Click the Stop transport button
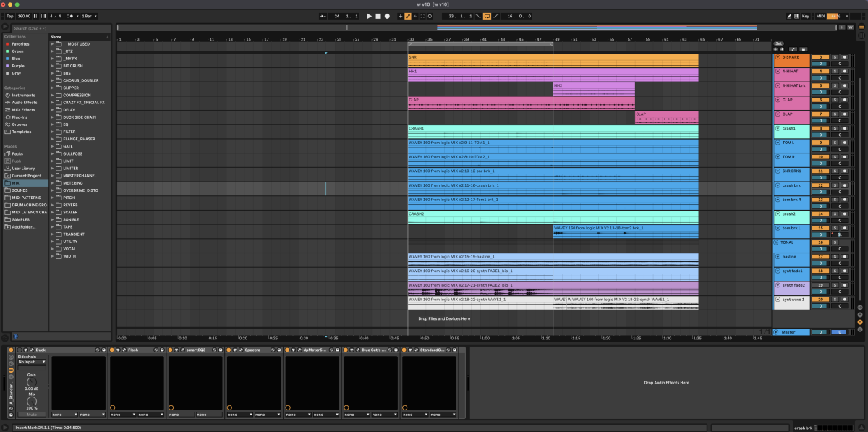 click(378, 15)
